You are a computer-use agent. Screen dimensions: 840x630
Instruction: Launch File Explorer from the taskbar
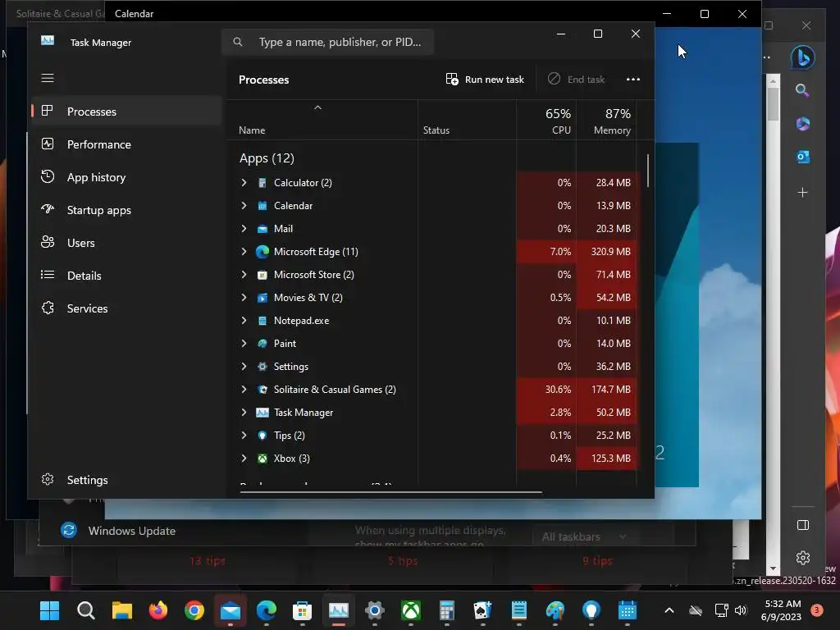[x=122, y=610]
